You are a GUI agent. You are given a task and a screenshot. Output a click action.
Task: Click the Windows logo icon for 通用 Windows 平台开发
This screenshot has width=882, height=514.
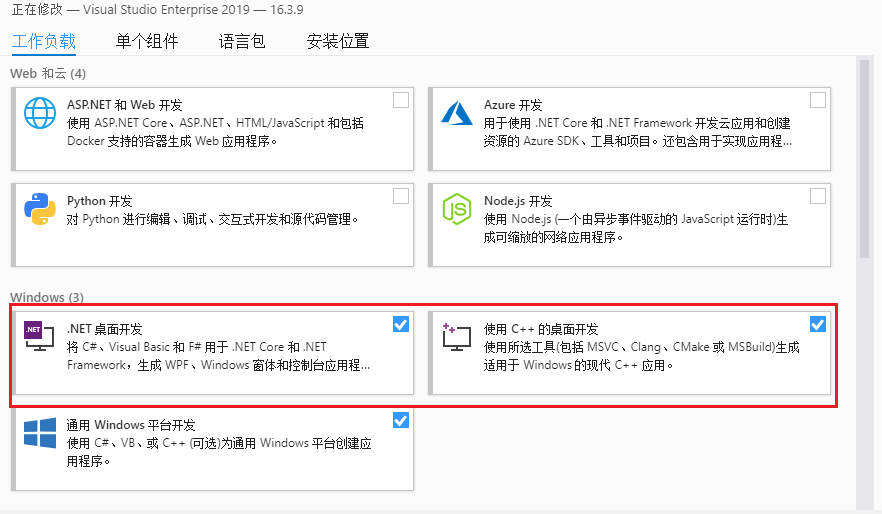click(40, 432)
